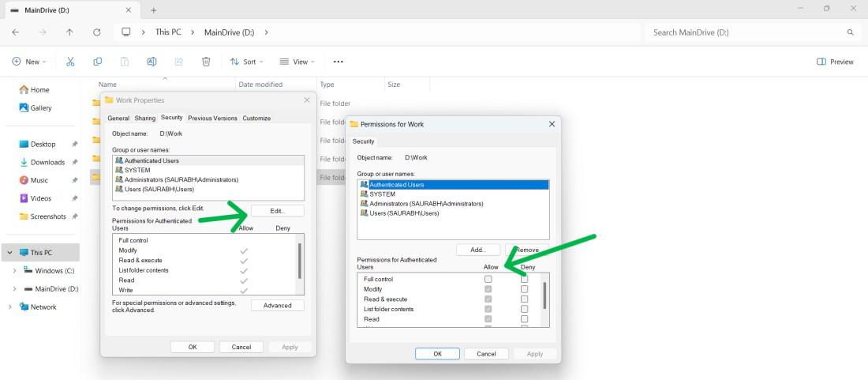Click the Advanced button

(x=277, y=305)
